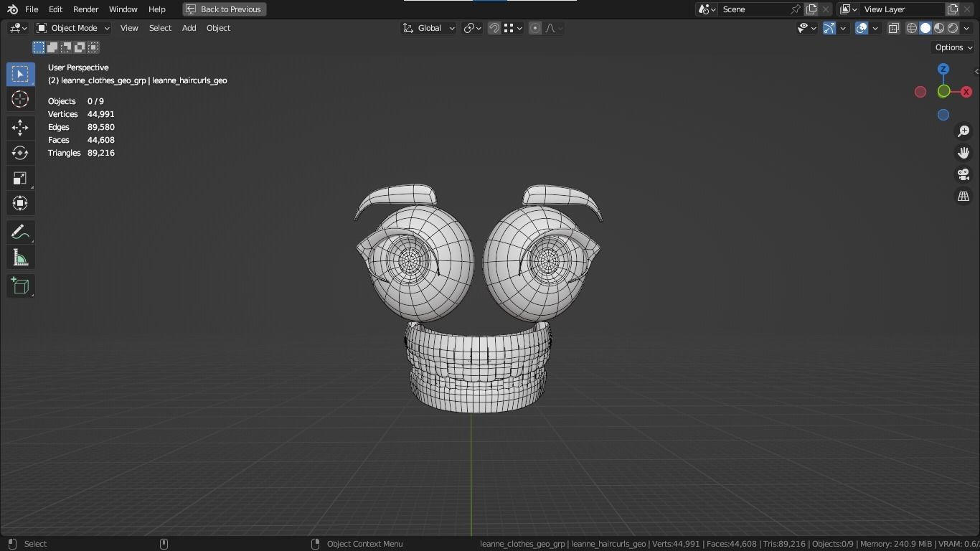Open the snapping options dropdown
This screenshot has width=980, height=551.
[x=512, y=28]
